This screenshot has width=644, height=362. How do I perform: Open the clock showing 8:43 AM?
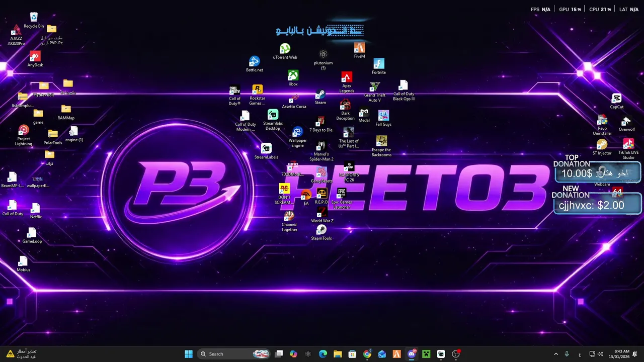(x=618, y=354)
